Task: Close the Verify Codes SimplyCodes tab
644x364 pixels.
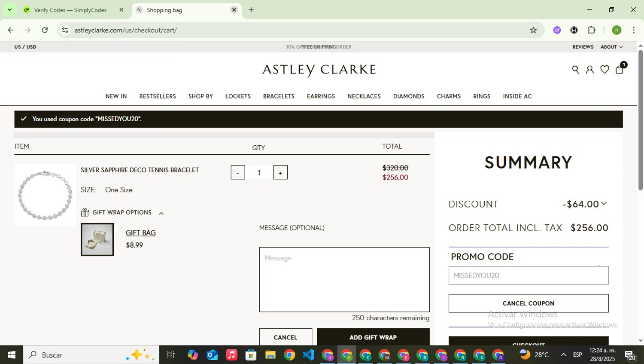Action: (x=122, y=10)
